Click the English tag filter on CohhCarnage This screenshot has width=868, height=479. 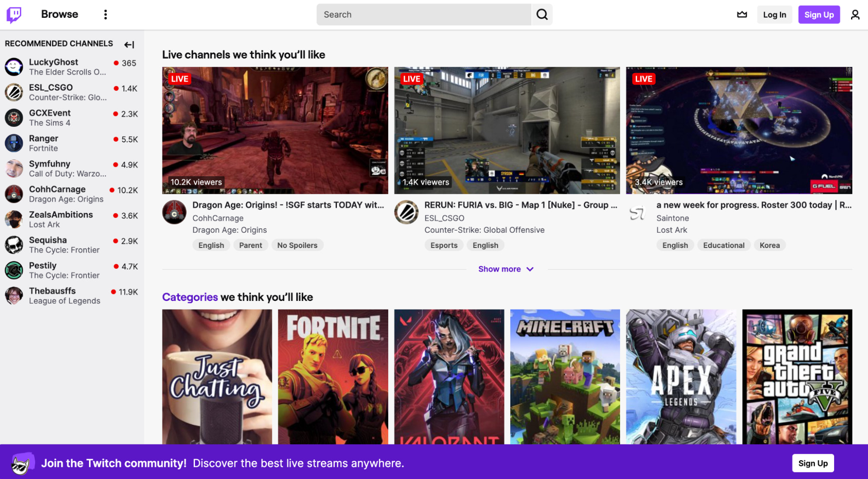pyautogui.click(x=211, y=245)
